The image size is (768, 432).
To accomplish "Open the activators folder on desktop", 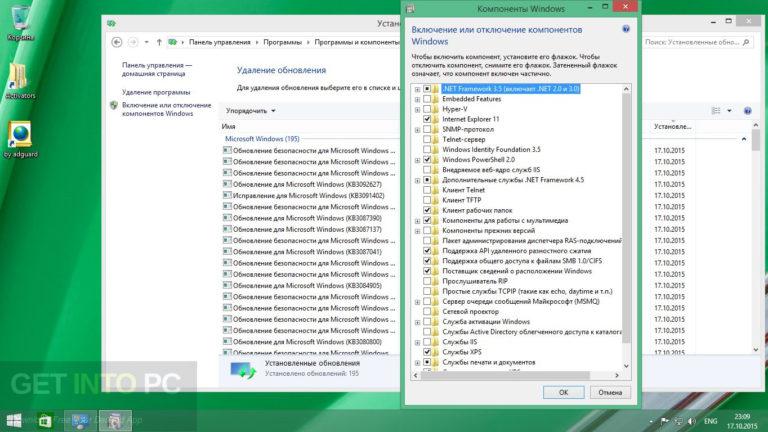I will (20, 81).
